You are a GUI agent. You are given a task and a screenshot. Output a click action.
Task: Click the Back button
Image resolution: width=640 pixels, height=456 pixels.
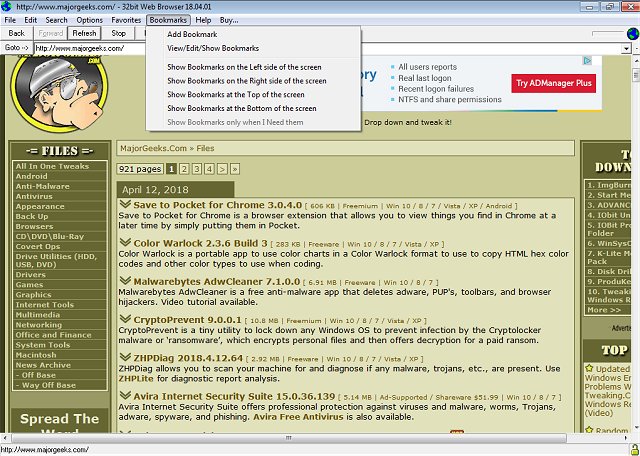click(x=17, y=33)
